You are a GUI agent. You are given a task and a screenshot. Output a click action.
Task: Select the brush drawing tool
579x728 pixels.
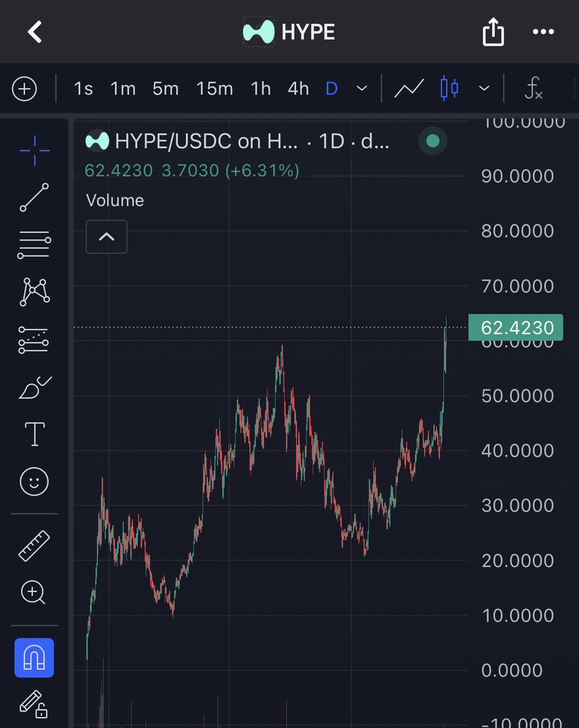click(35, 388)
